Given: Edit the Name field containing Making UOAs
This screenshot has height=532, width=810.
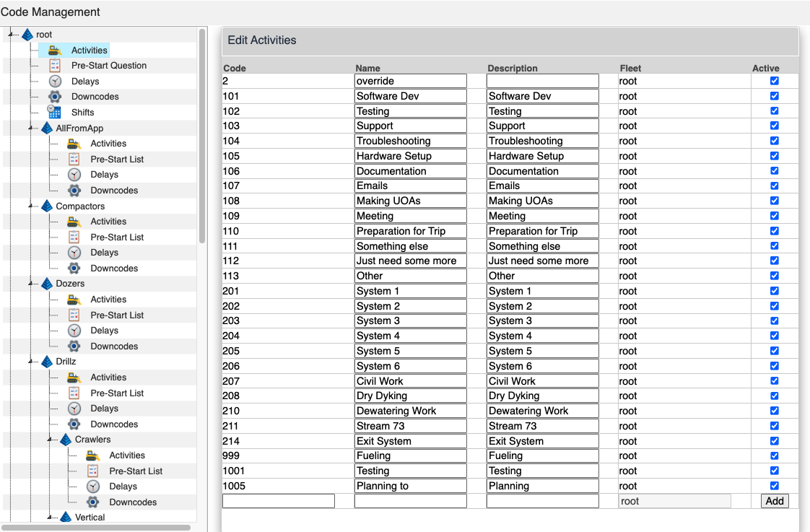Looking at the screenshot, I should (411, 201).
